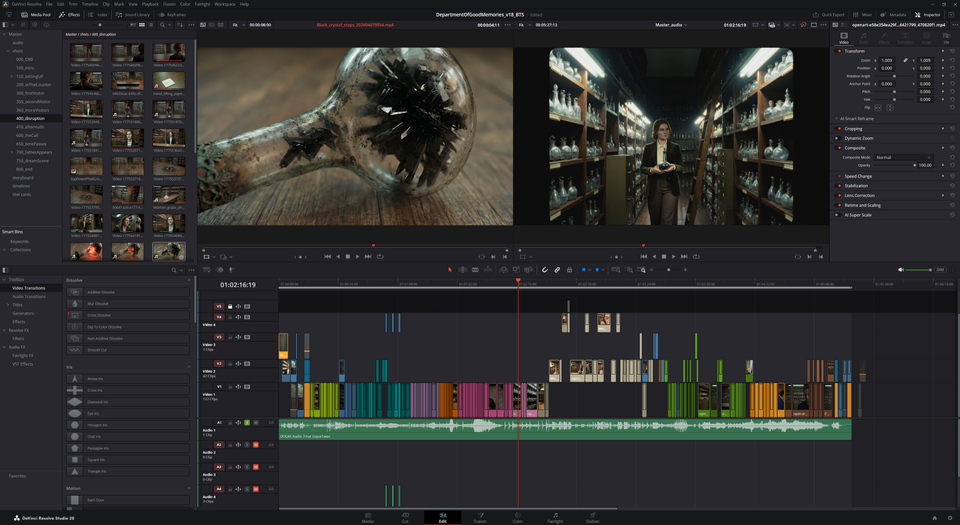Select the Smooth Cut transition
The width and height of the screenshot is (960, 525).
coord(128,350)
